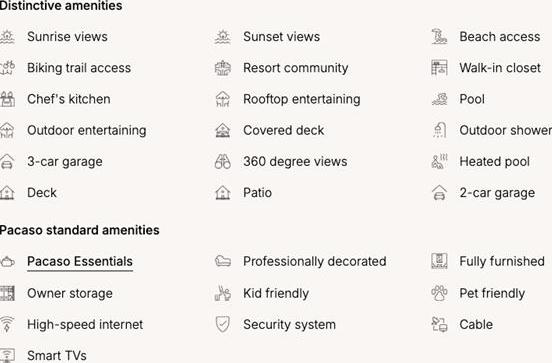This screenshot has height=363, width=552.
Task: Select the 3-car garage icon
Action: (x=7, y=162)
